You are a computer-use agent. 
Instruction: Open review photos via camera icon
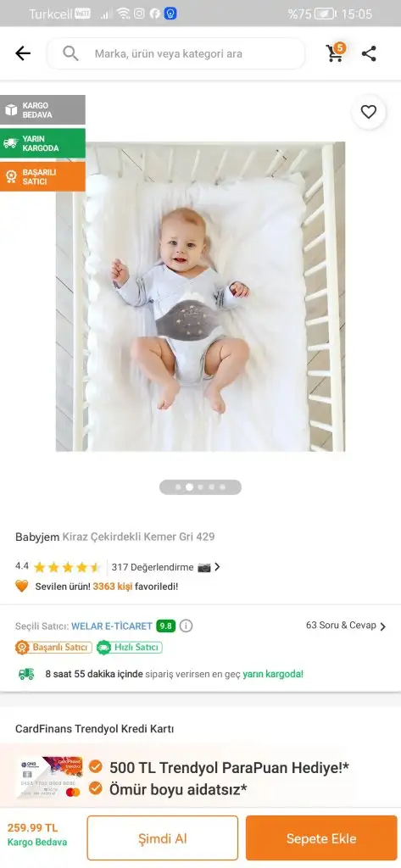pyautogui.click(x=203, y=567)
